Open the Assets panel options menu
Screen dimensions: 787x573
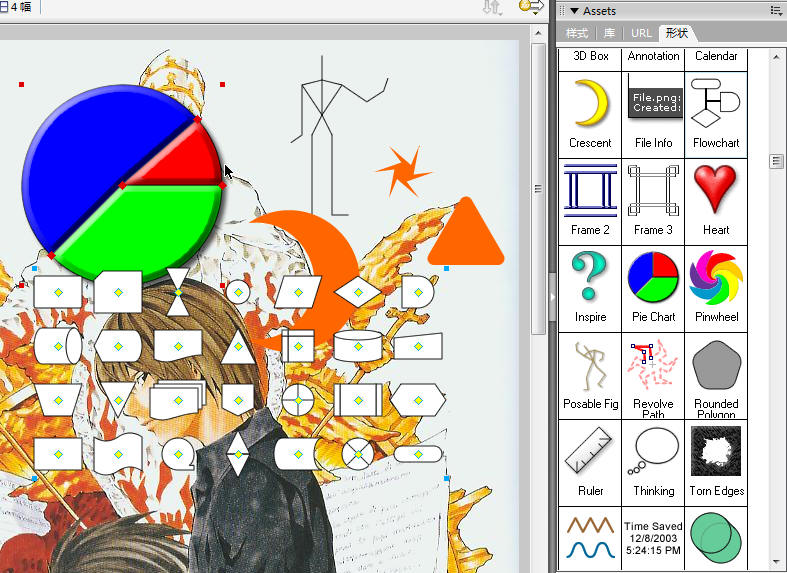click(776, 11)
